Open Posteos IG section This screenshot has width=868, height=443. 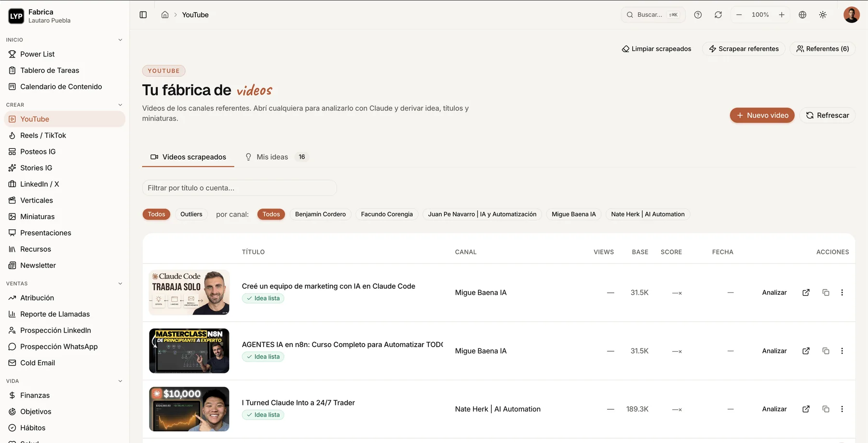(x=65, y=152)
